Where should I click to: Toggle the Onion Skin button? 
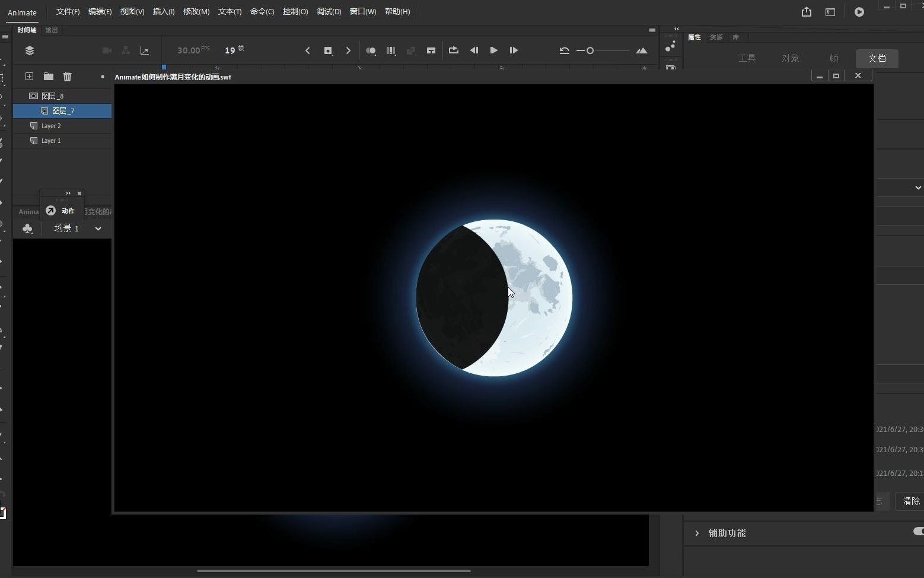click(x=371, y=50)
